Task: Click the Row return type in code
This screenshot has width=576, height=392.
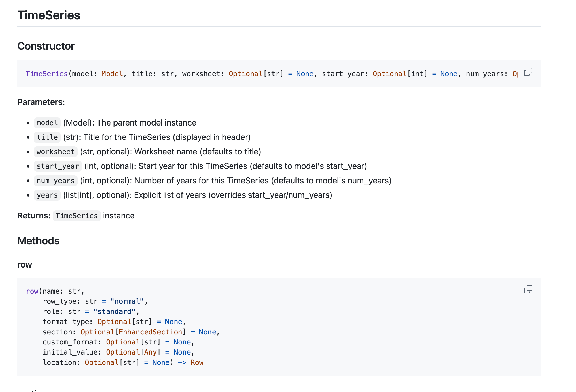Action: click(197, 362)
